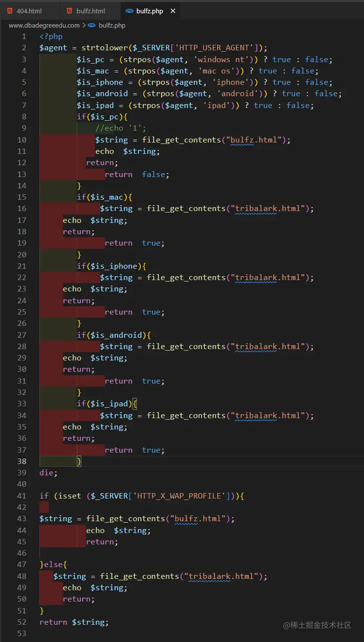Click the '<?php' opening tag
Screen dimensions: 364x642
pyautogui.click(x=51, y=36)
